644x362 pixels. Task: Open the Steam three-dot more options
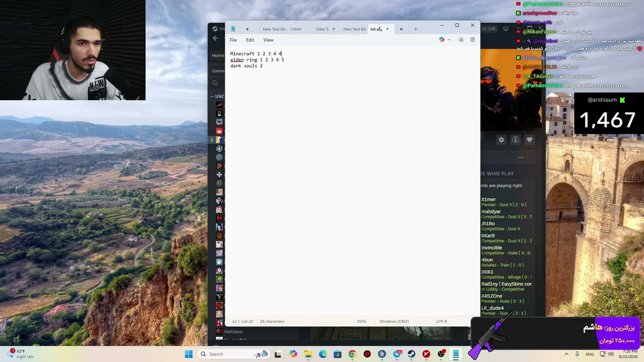click(521, 158)
